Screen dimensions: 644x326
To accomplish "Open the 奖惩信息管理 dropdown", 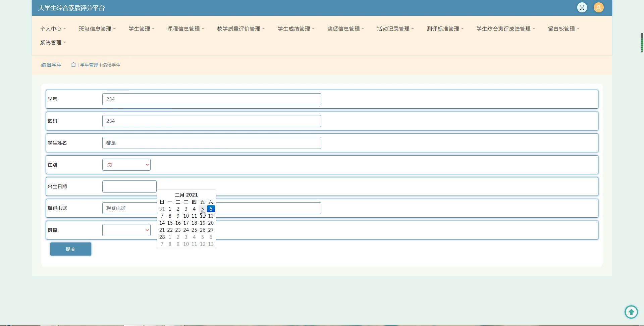I will [346, 29].
